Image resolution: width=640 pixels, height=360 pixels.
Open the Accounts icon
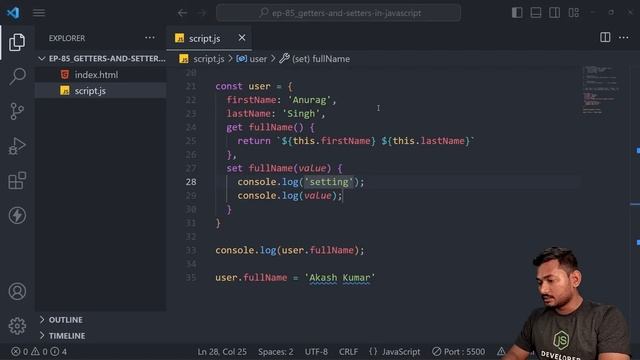coord(17,291)
